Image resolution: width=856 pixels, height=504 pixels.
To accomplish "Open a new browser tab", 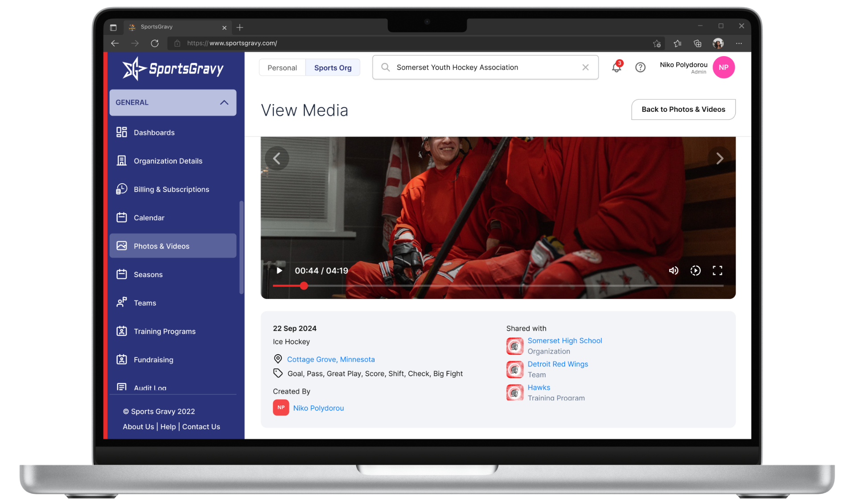I will (240, 27).
